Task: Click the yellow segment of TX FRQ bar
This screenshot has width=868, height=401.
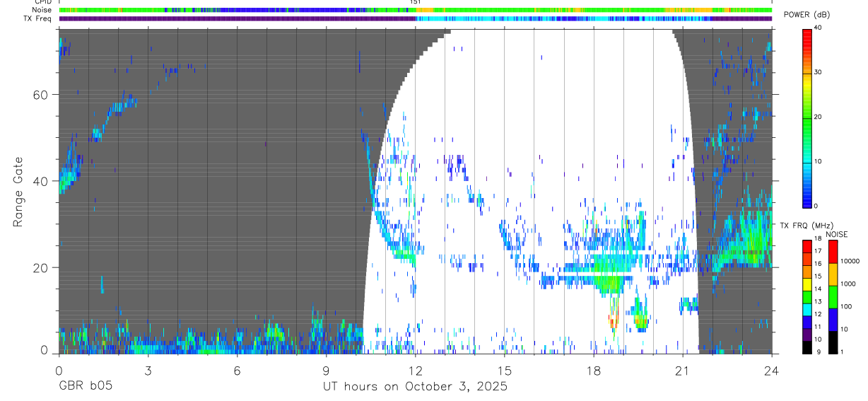Action: 807,283
